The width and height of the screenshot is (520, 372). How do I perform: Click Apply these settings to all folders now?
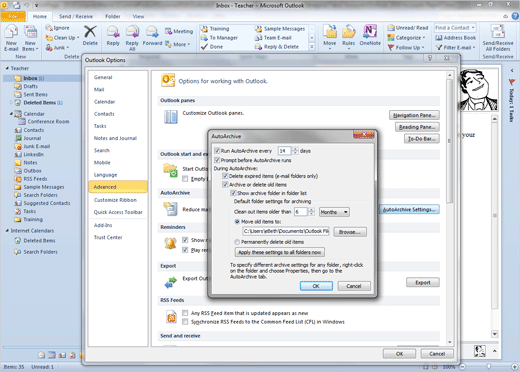tap(280, 252)
